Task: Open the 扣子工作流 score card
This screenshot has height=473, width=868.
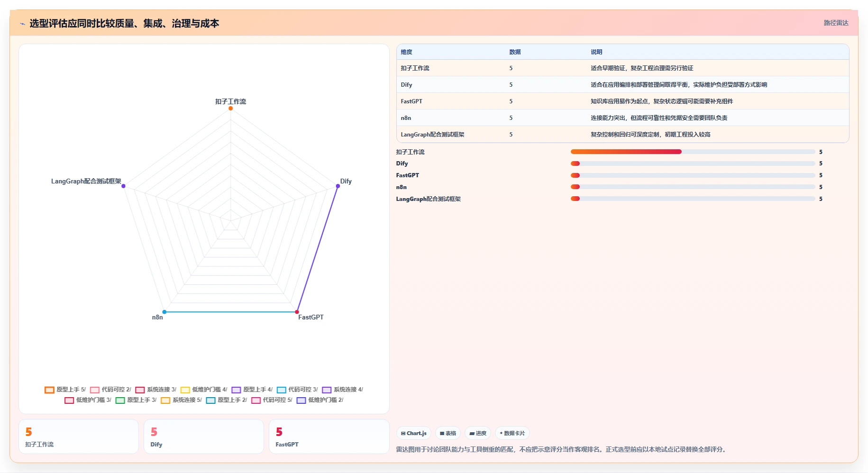Action: [x=79, y=437]
